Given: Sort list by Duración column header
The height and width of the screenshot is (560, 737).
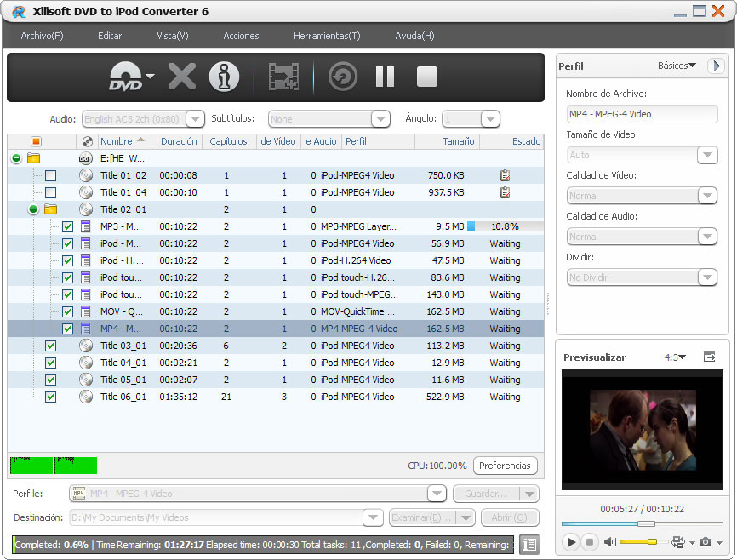Looking at the screenshot, I should (179, 141).
